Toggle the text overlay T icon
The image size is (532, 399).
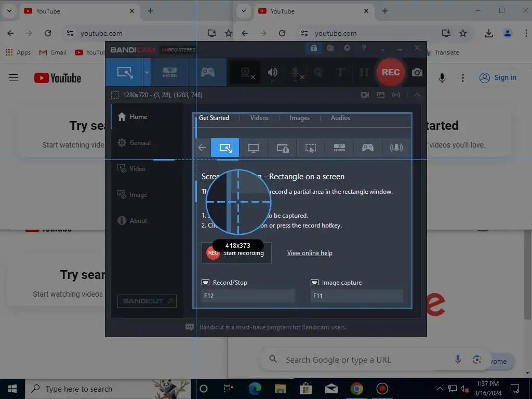340,72
